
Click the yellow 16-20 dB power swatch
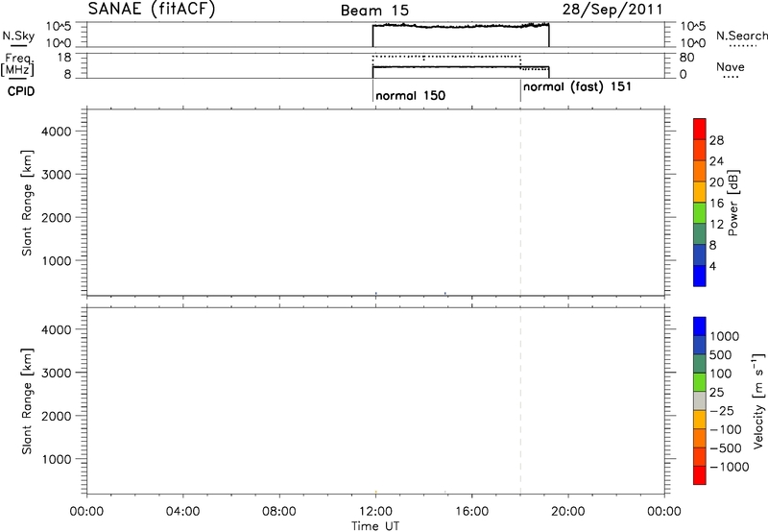(700, 192)
